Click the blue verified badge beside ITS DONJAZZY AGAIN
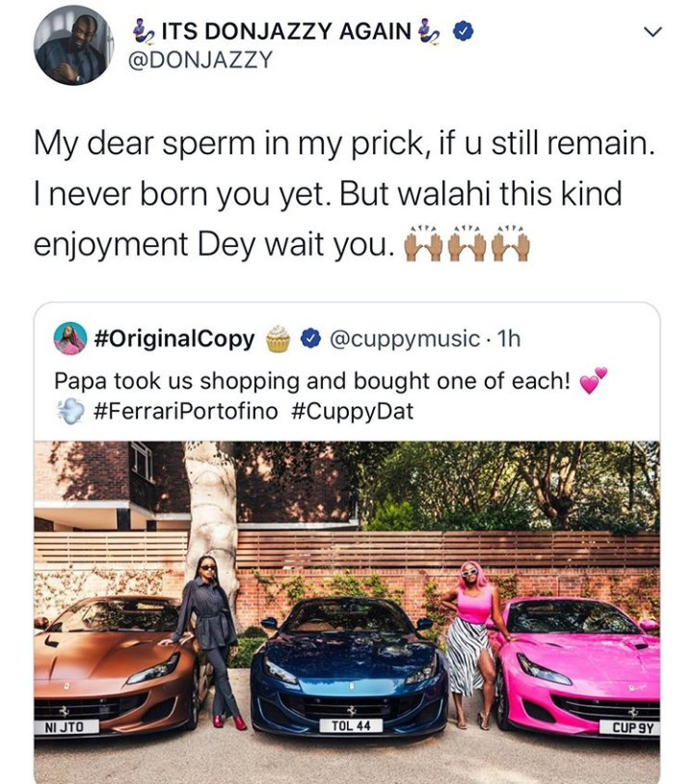 (464, 32)
